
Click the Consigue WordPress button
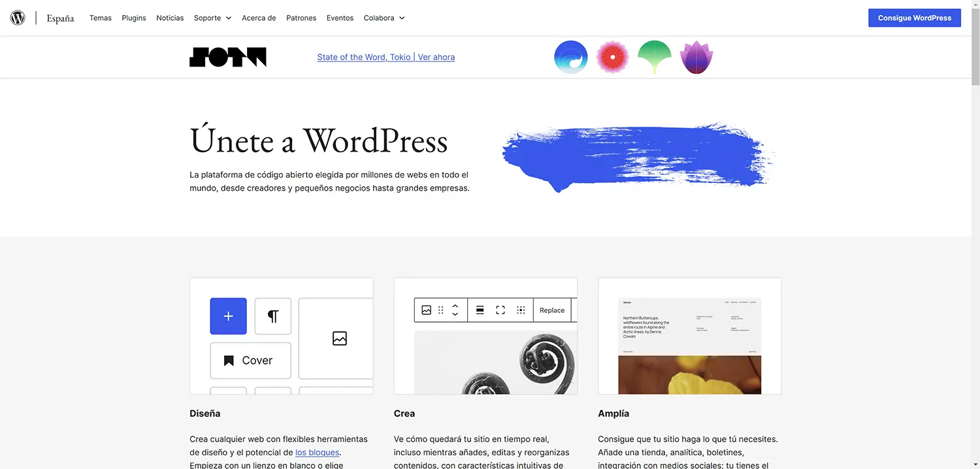click(914, 18)
